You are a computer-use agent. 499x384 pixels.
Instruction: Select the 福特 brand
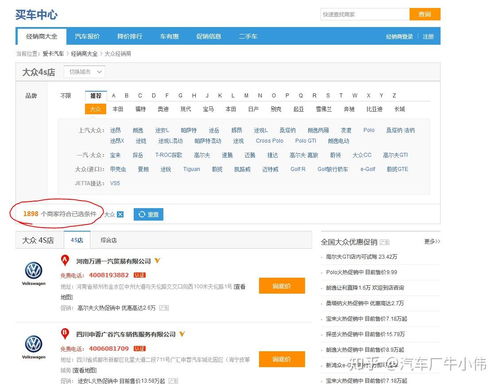click(x=140, y=109)
